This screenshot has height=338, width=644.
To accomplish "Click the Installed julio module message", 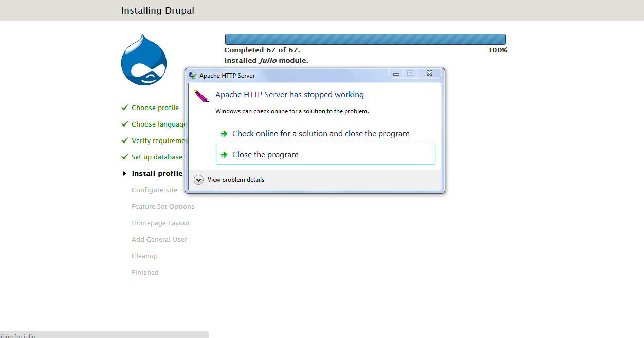I will pos(266,60).
